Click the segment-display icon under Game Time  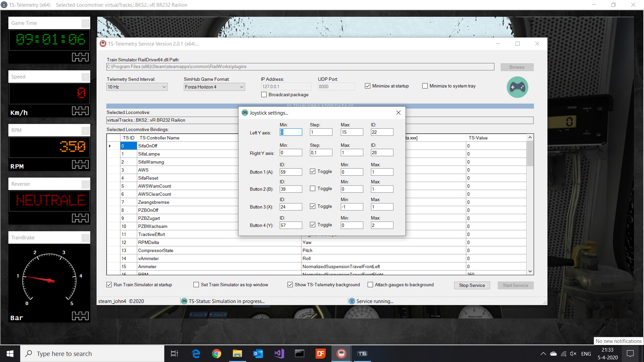80,57
